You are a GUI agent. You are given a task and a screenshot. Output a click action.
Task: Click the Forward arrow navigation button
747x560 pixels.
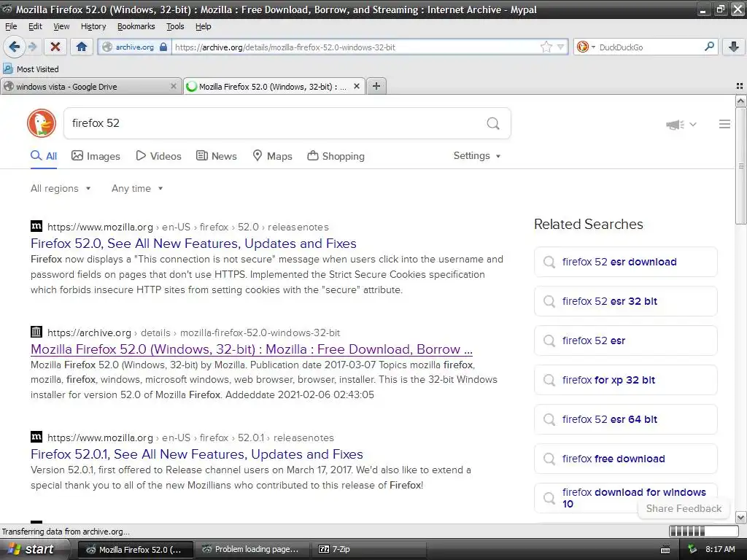click(x=32, y=47)
